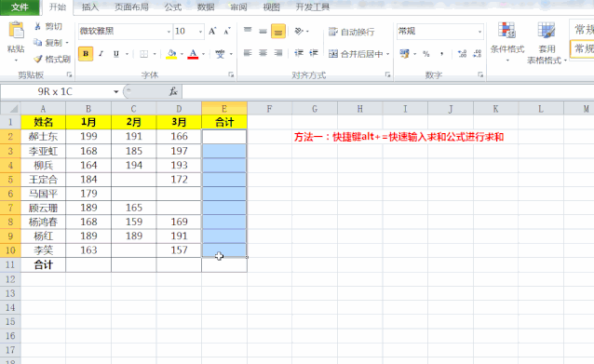Align text to vertical middle
The image size is (594, 364).
coord(263,31)
